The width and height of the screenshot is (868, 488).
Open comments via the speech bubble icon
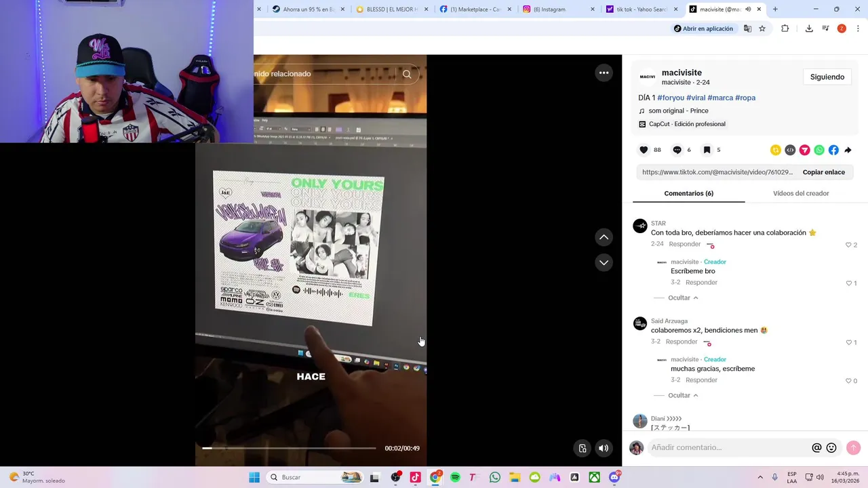pyautogui.click(x=677, y=150)
